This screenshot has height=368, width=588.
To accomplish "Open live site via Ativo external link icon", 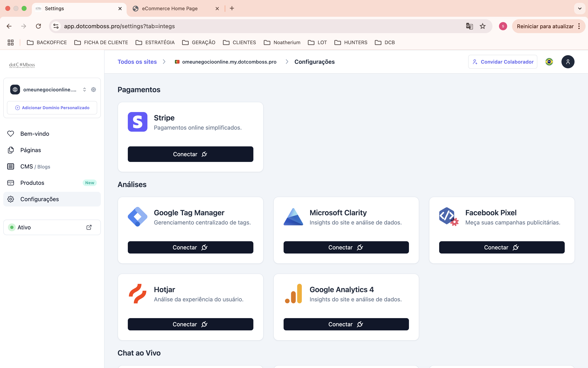I will 89,227.
